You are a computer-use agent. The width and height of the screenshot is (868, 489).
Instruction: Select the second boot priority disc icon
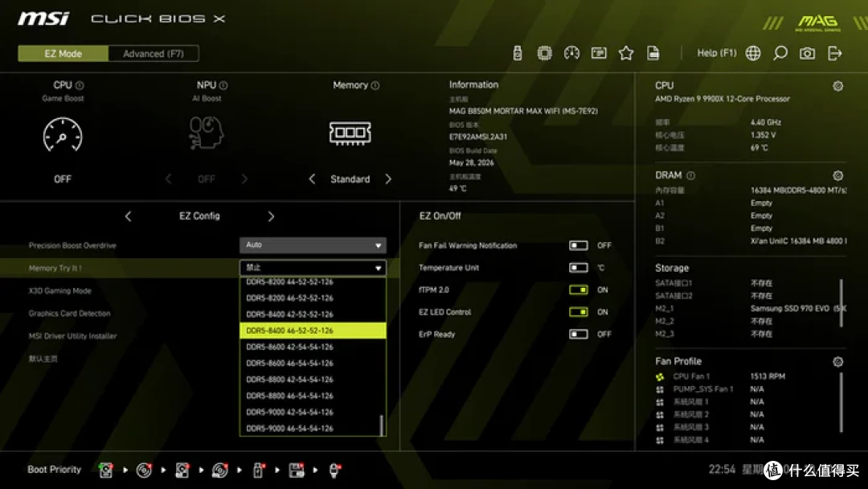click(144, 471)
